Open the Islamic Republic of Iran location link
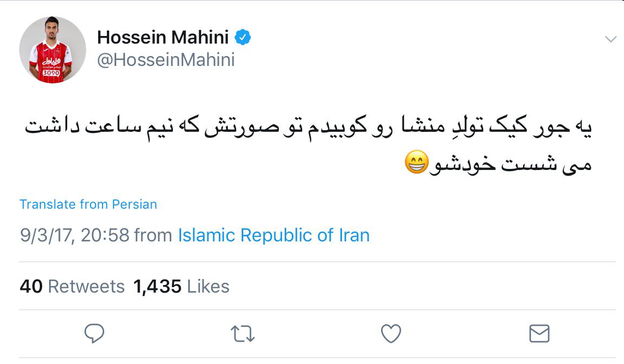The image size is (624, 364). [274, 235]
